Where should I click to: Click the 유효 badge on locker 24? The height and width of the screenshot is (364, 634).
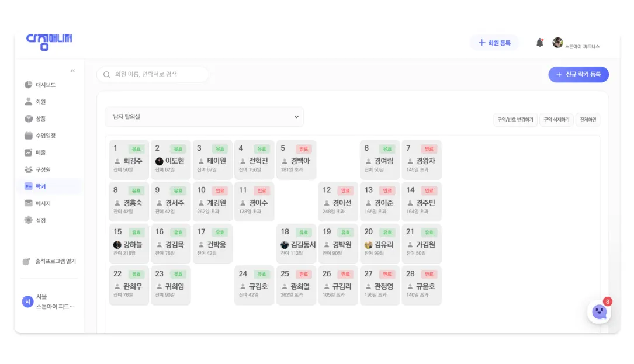point(262,274)
